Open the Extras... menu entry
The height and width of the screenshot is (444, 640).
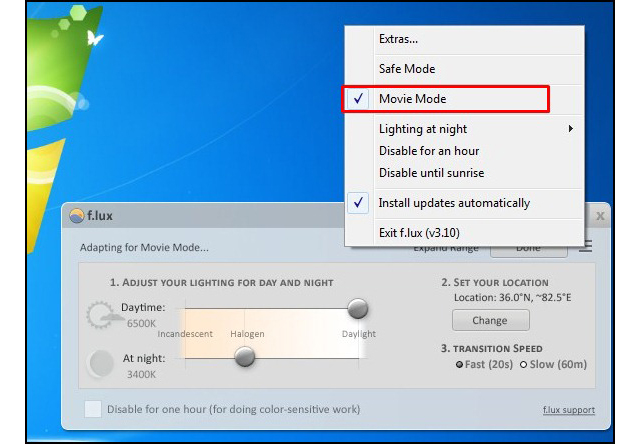464,39
